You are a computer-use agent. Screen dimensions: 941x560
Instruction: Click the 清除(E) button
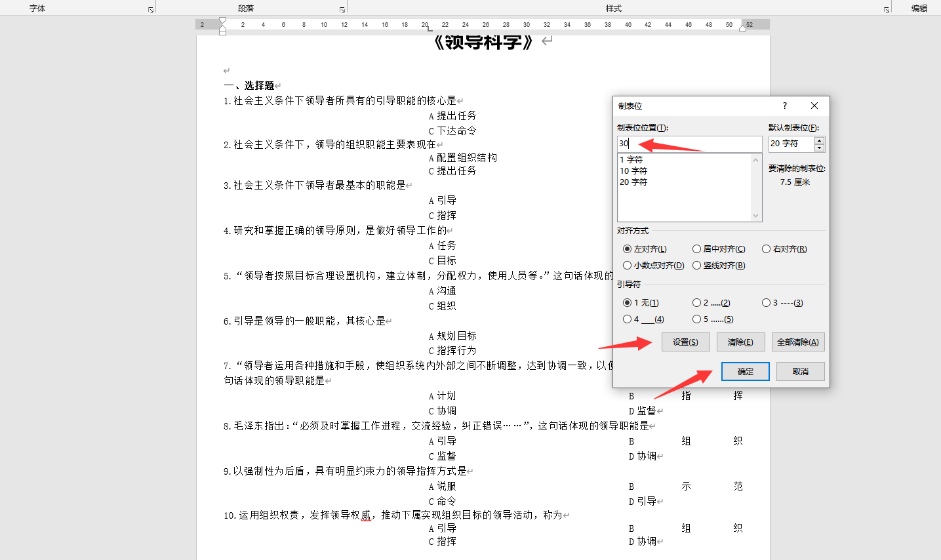pyautogui.click(x=740, y=342)
